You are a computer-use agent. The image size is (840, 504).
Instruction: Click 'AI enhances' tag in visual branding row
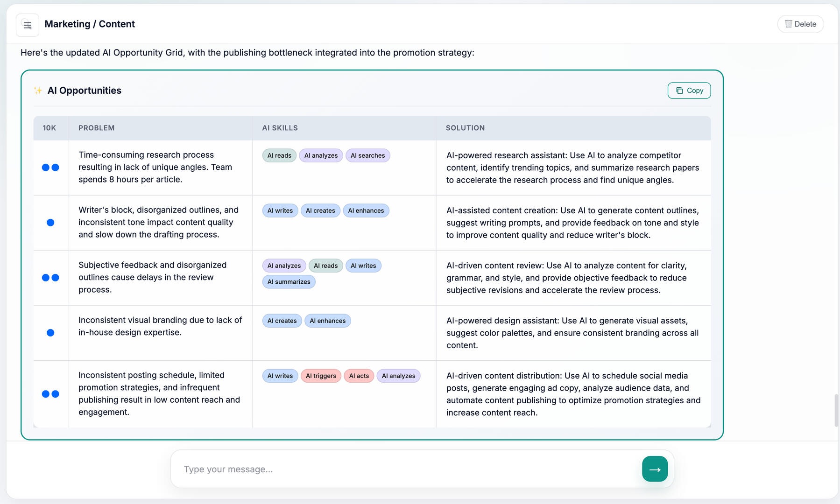[327, 321]
